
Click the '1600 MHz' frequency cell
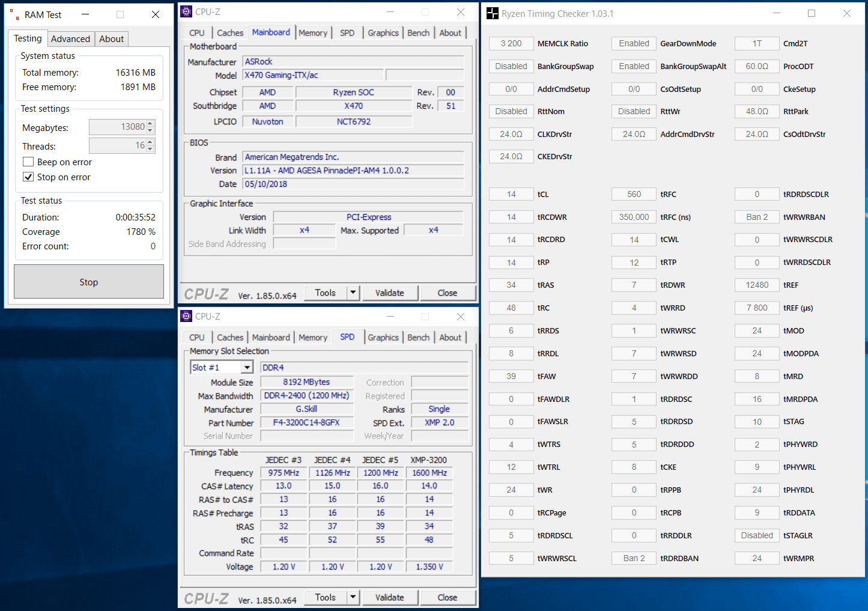pos(429,473)
